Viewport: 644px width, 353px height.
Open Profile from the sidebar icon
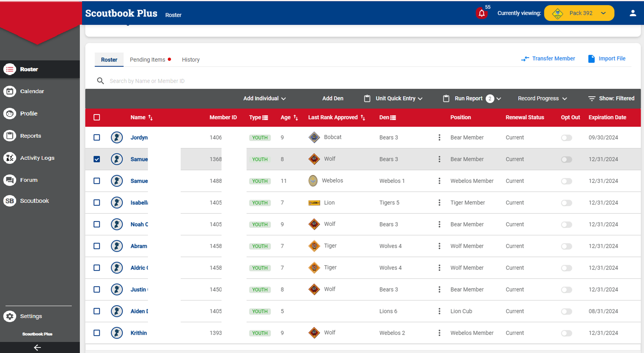10,113
